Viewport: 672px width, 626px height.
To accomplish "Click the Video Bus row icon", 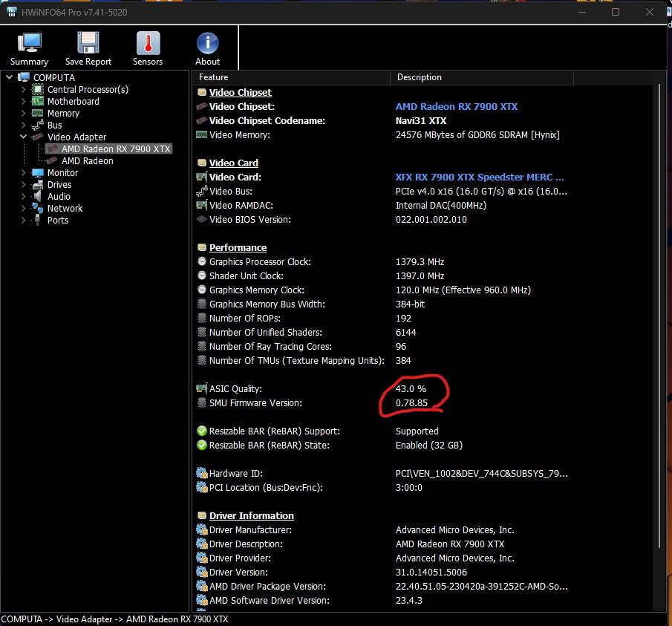I will (202, 191).
